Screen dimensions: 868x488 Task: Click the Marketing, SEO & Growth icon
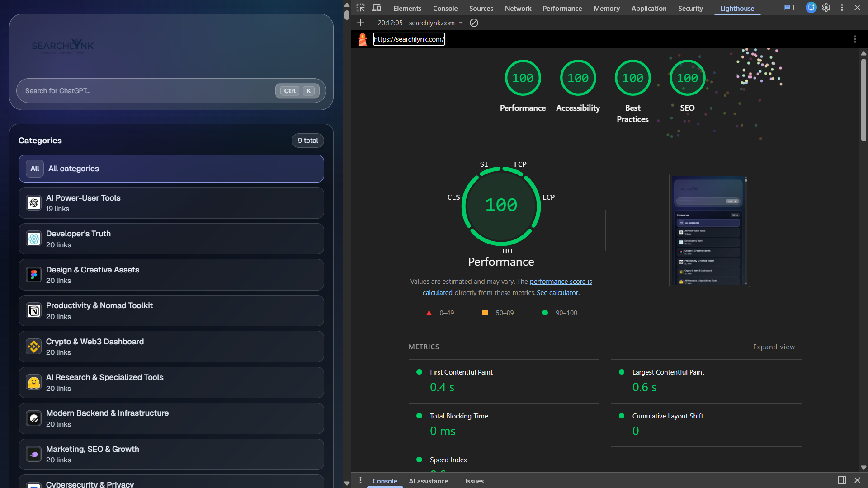(34, 454)
